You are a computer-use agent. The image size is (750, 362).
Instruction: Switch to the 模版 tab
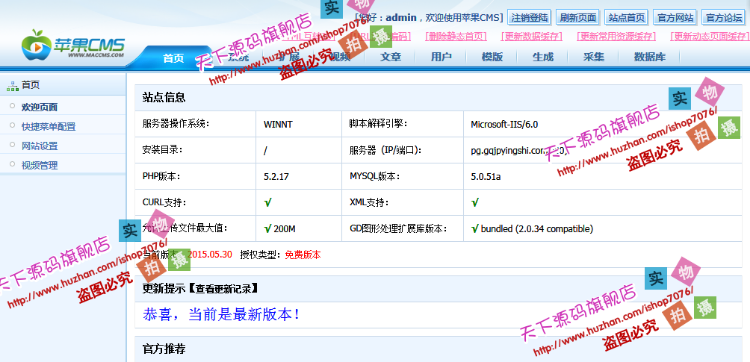[492, 57]
